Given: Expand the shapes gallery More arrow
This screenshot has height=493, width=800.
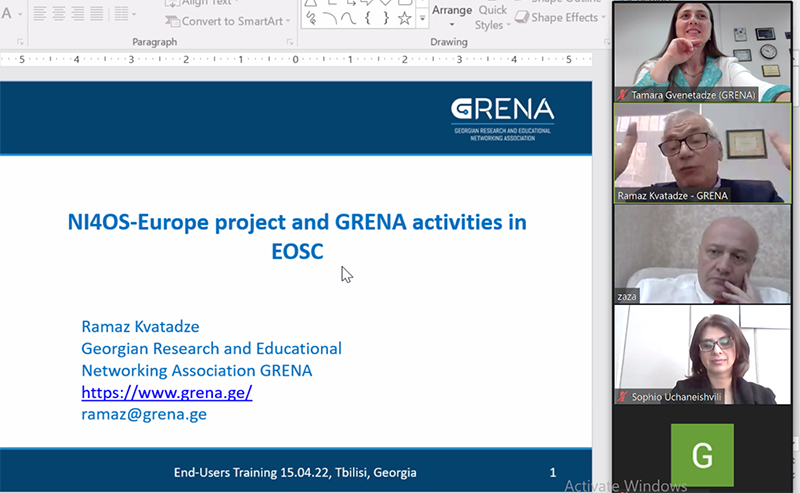Looking at the screenshot, I should click(x=422, y=18).
